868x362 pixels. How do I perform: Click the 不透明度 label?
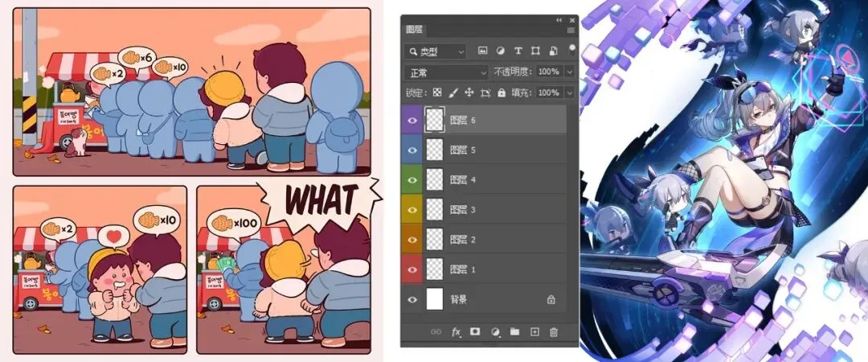pos(511,72)
